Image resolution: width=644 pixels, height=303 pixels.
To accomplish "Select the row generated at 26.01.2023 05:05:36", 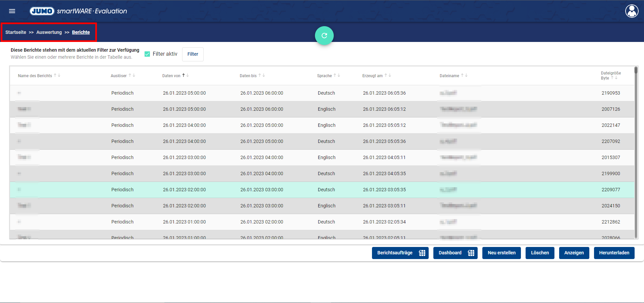I will point(322,142).
